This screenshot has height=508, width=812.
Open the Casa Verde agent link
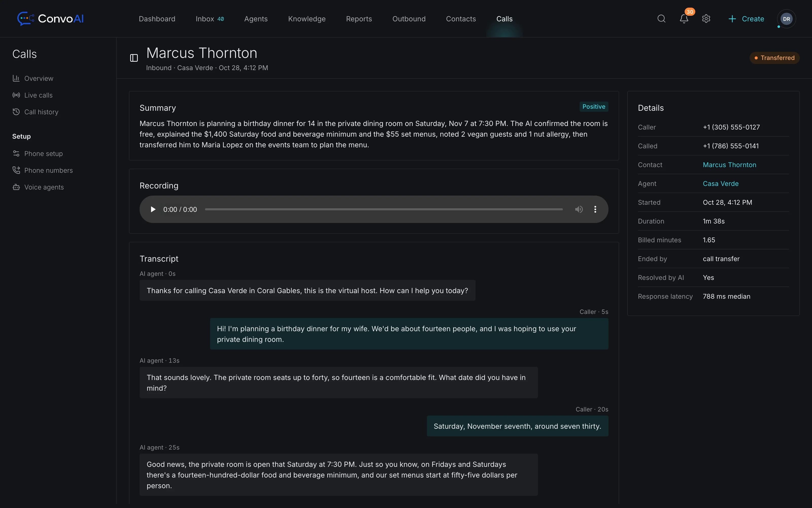[x=721, y=183]
